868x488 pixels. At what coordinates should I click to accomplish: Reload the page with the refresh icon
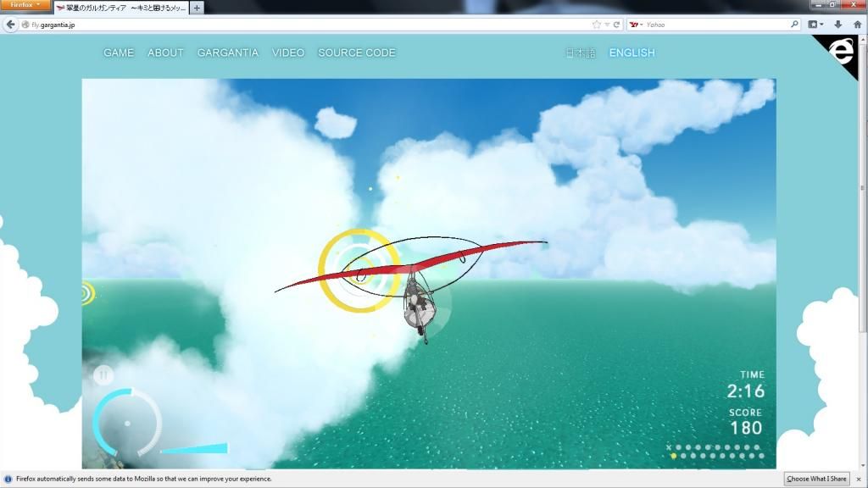coord(616,25)
